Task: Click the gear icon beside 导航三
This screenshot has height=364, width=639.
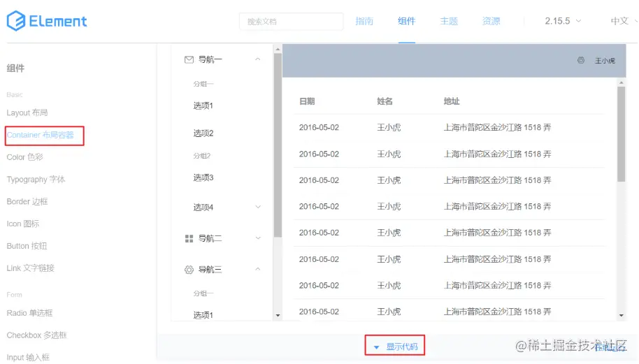Action: point(189,270)
